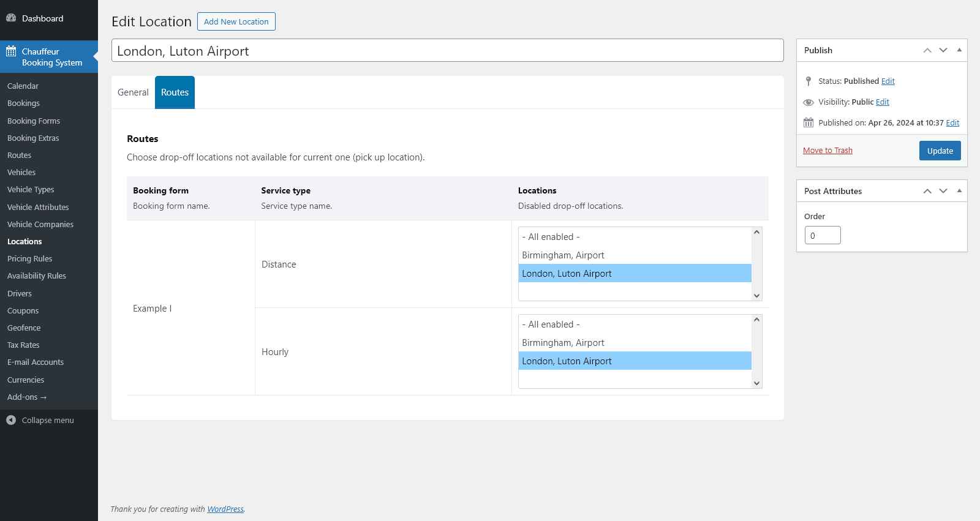Select Birmingham, Airport in Distance list
The width and height of the screenshot is (980, 521).
click(x=563, y=255)
